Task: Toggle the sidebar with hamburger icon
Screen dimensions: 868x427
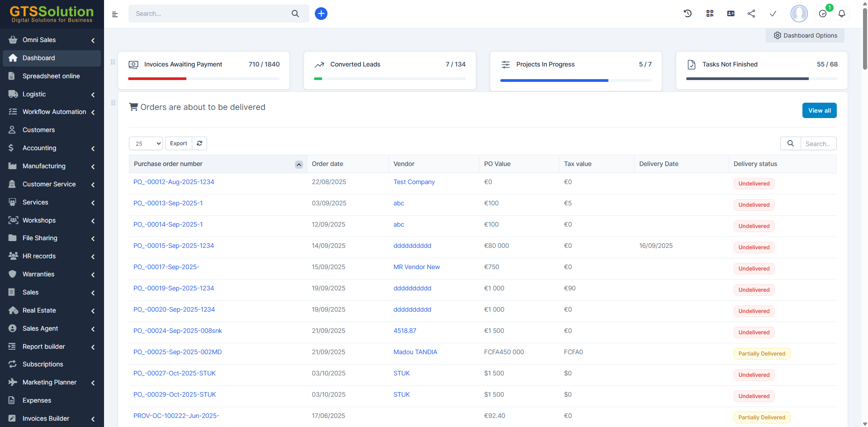Action: click(x=115, y=14)
